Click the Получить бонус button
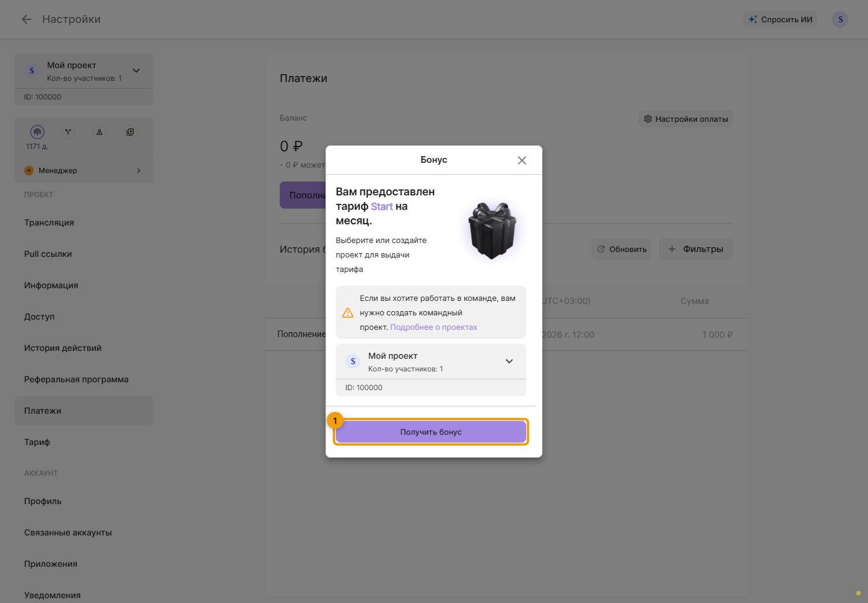Image resolution: width=868 pixels, height=603 pixels. click(x=431, y=432)
